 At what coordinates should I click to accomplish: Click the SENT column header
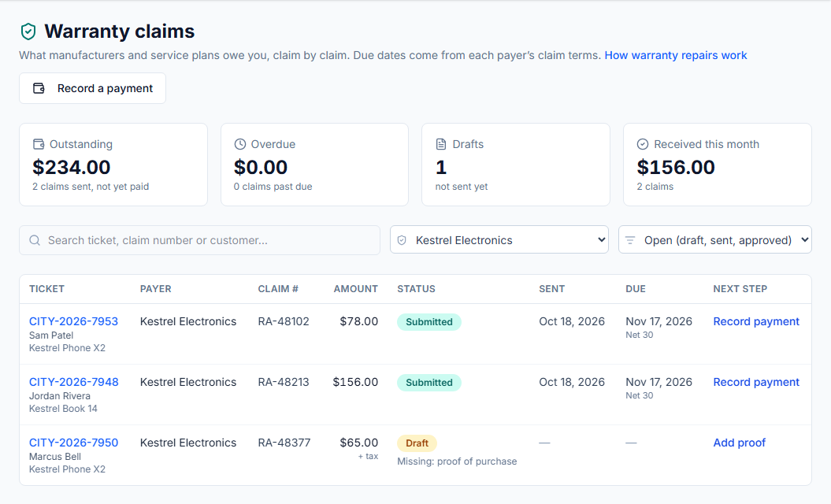tap(551, 289)
